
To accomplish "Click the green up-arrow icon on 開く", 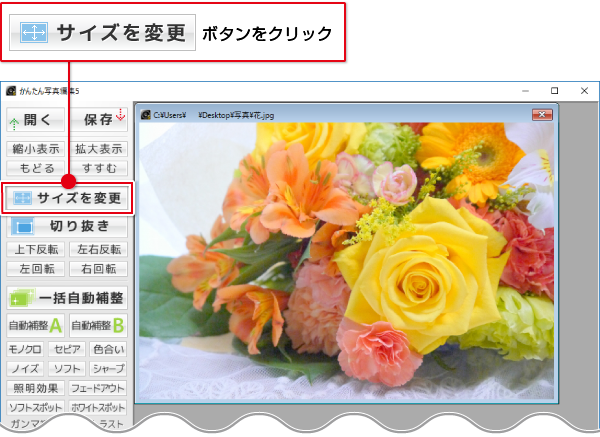I will [14, 124].
